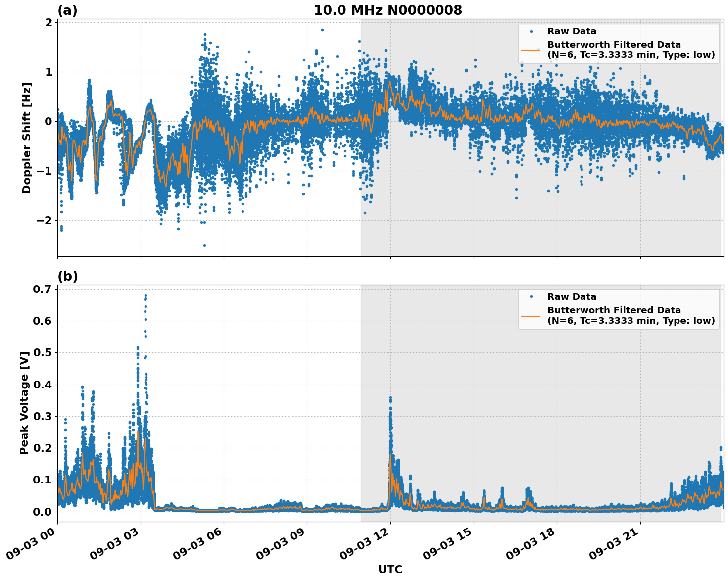Click 'Raw Data' legend entry in panel (b)

572,297
